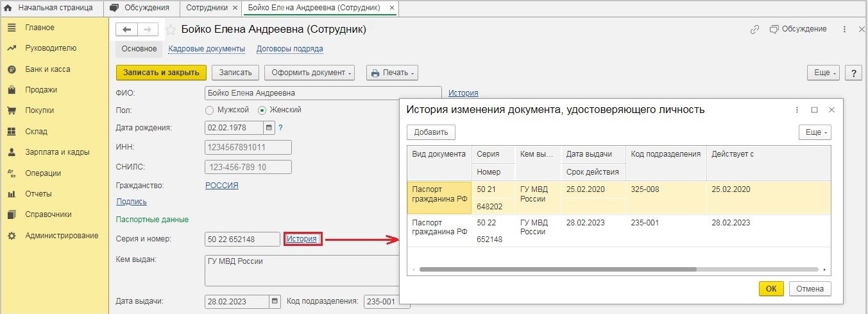Viewport: 868px width, 314px height.
Task: Expand the Оформить документ dropdown
Action: click(311, 73)
